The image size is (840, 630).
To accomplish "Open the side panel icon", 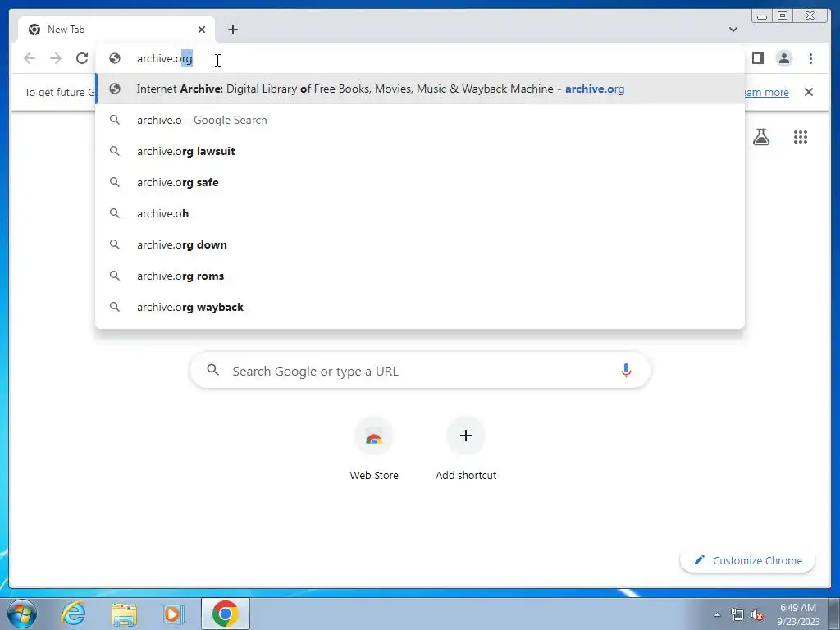I will pos(757,58).
